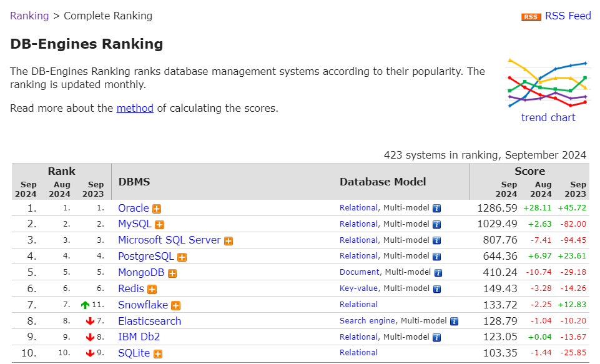Click the info icon in Elasticsearch's row
Screen dimensions: 600x364
[454, 322]
